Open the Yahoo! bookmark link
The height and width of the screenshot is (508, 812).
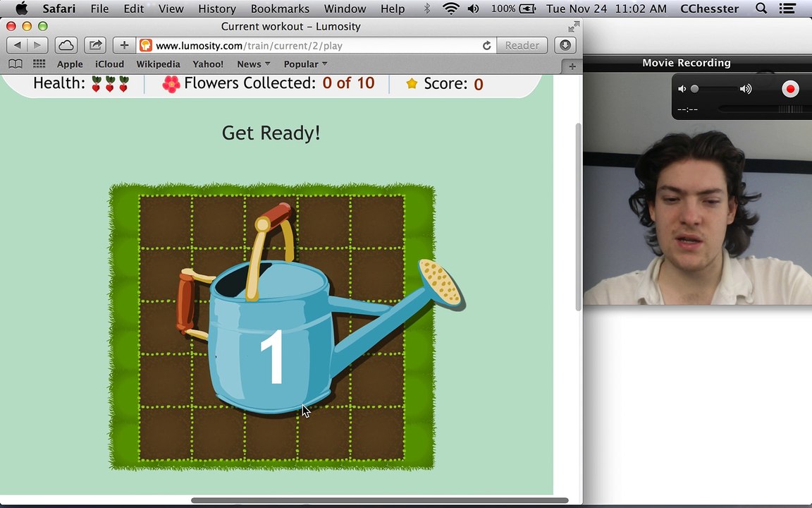click(208, 64)
